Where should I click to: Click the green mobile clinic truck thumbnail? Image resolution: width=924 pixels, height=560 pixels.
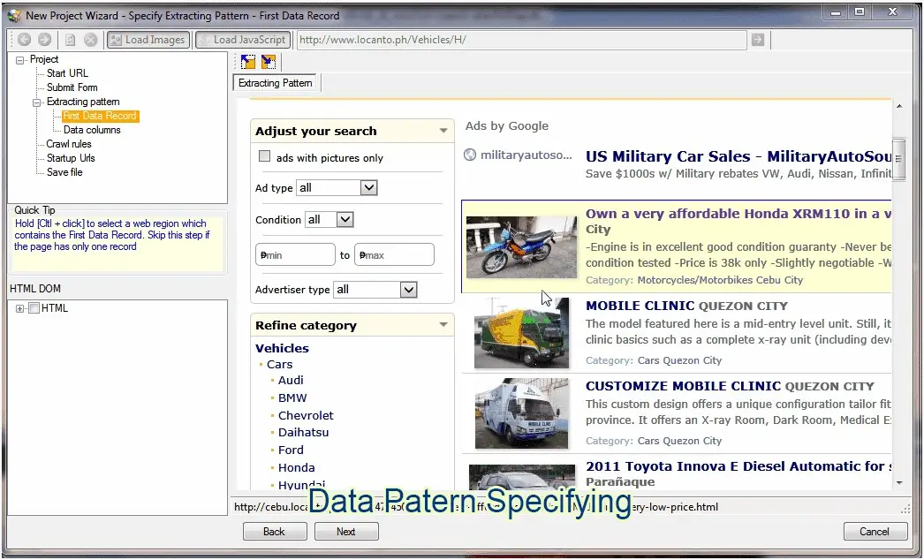(521, 332)
